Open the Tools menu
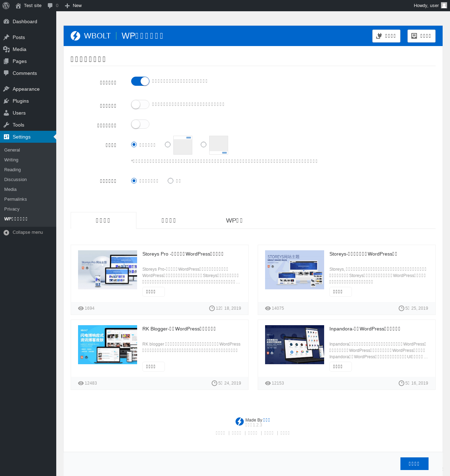 coord(28,125)
